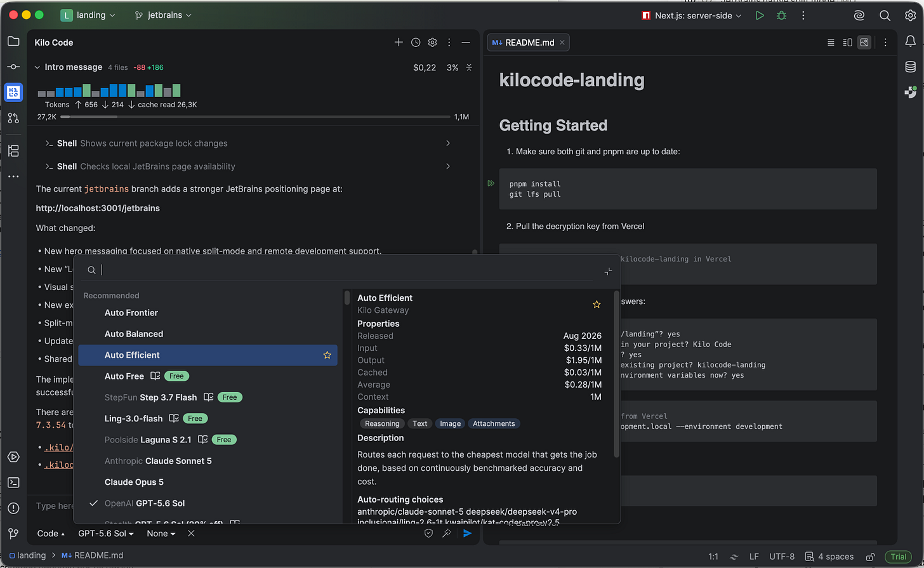The height and width of the screenshot is (568, 924).
Task: Run the pnpm install snippet gutter icon
Action: click(491, 183)
